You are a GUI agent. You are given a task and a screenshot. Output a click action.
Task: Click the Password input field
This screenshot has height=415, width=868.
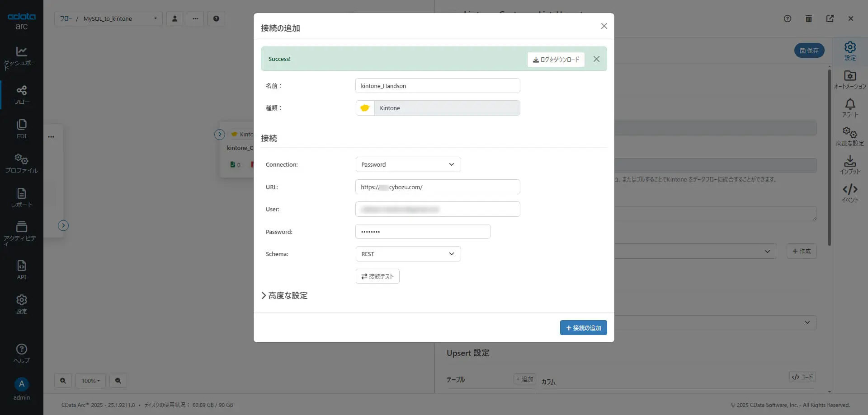click(x=423, y=232)
